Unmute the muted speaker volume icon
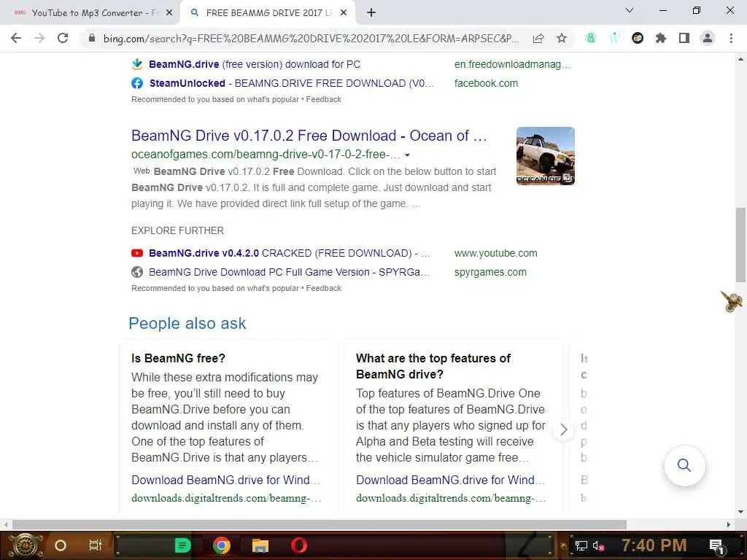Screen dimensions: 747x560 pos(598,546)
